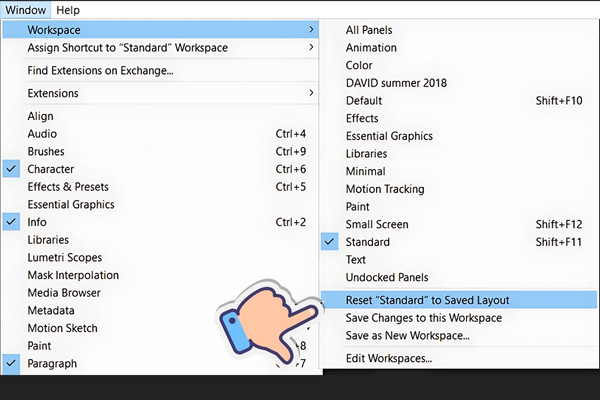600x400 pixels.
Task: Expand Assign Shortcut to "Standard" Workspace submenu
Action: point(160,47)
